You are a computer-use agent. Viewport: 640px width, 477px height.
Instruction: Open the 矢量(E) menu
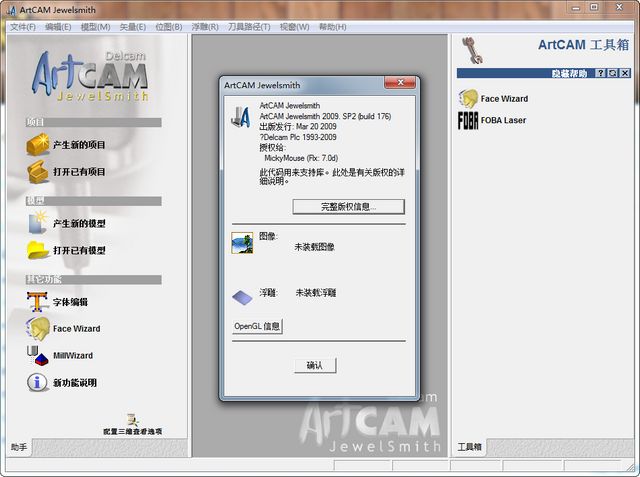coord(133,27)
